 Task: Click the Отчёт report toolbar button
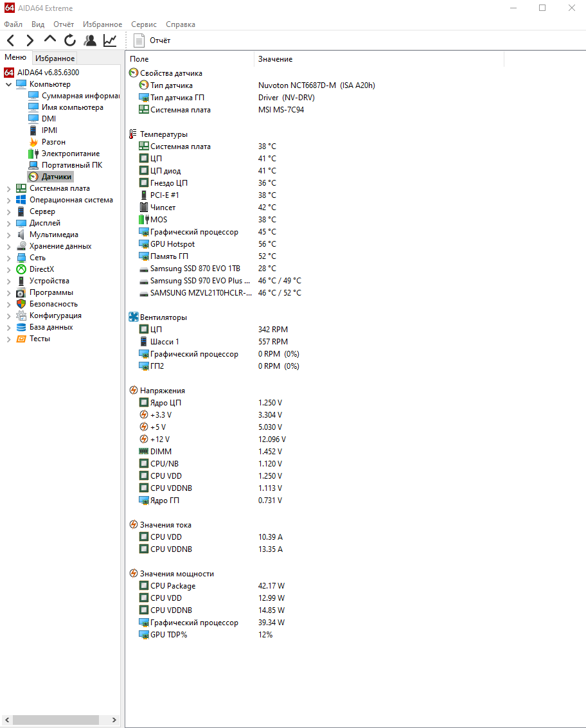(152, 40)
